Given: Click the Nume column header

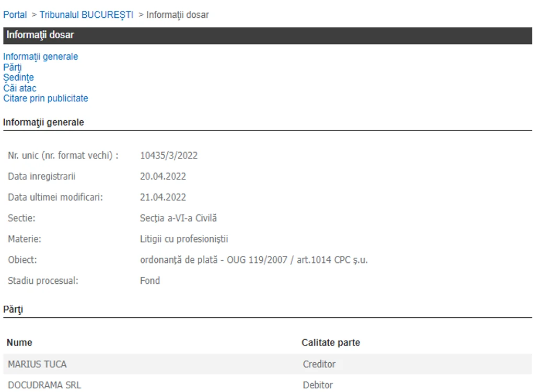Looking at the screenshot, I should coord(19,343).
